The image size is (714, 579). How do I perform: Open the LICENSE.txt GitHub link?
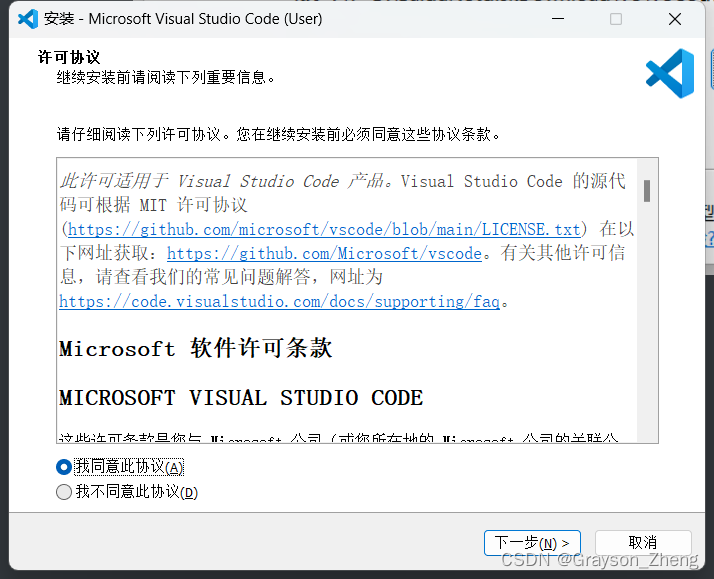[324, 229]
